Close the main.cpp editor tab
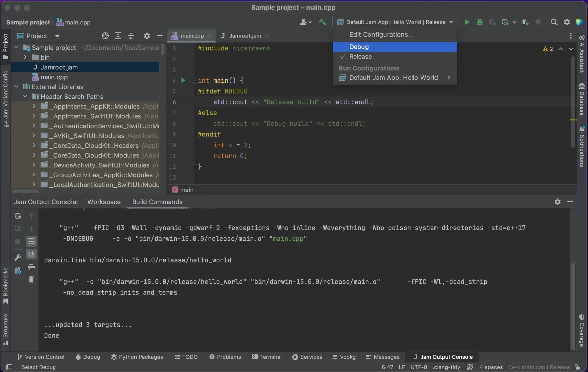This screenshot has height=372, width=588. click(x=210, y=36)
